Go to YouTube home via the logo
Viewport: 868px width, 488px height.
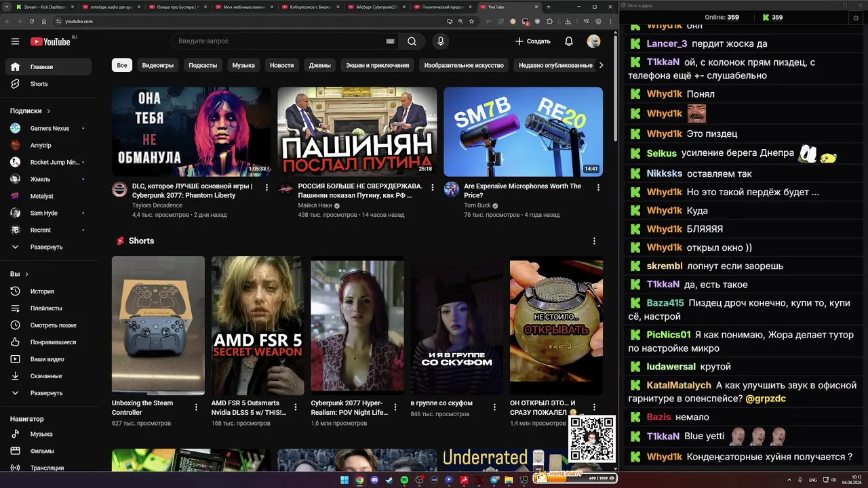tap(50, 41)
